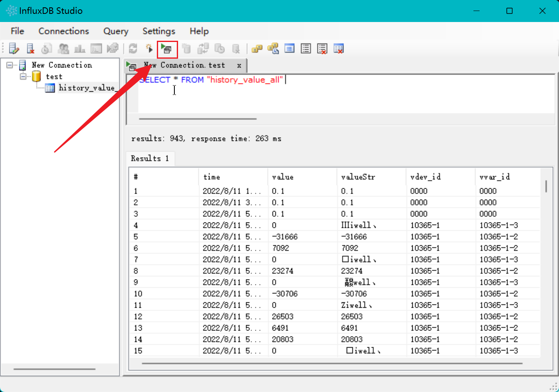Select the test database cylinder icon
The image size is (559, 392).
[x=36, y=76]
